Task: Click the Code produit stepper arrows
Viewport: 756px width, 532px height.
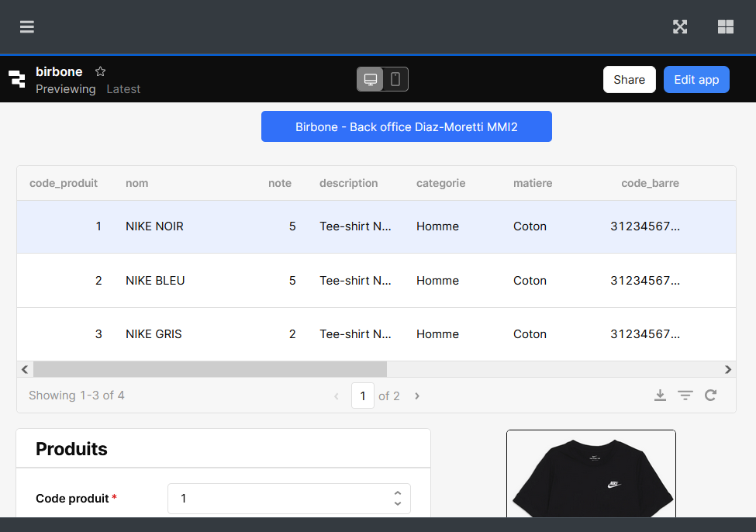Action: [x=397, y=498]
